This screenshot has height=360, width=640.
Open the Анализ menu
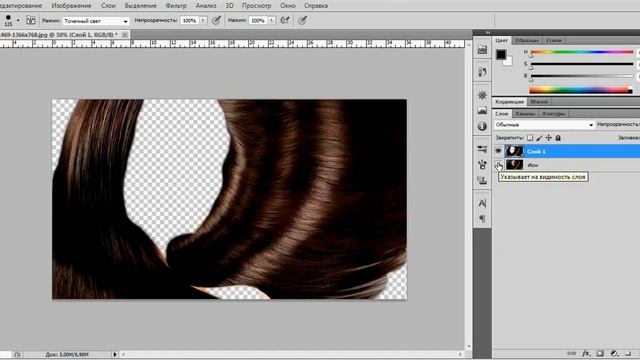(206, 6)
